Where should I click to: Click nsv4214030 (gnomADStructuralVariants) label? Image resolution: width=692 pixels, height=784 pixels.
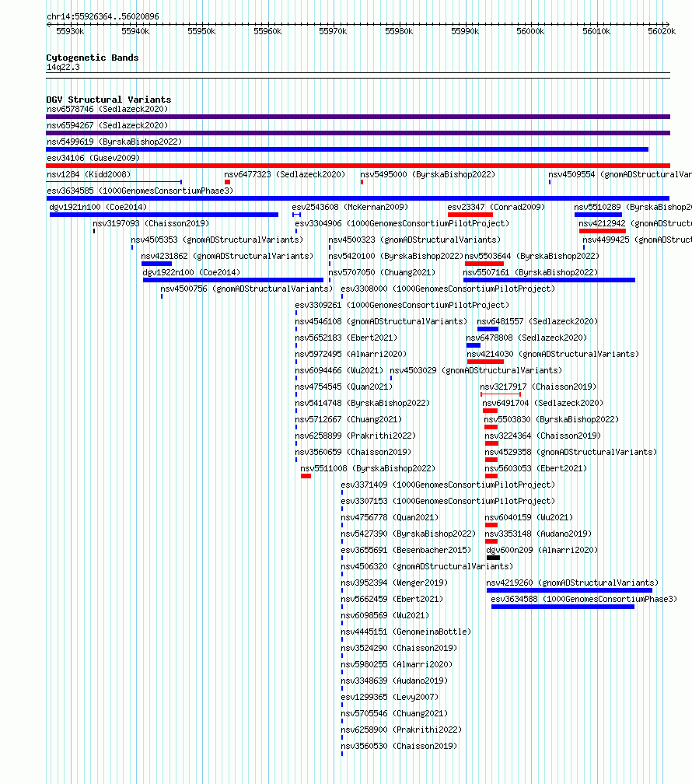click(553, 354)
